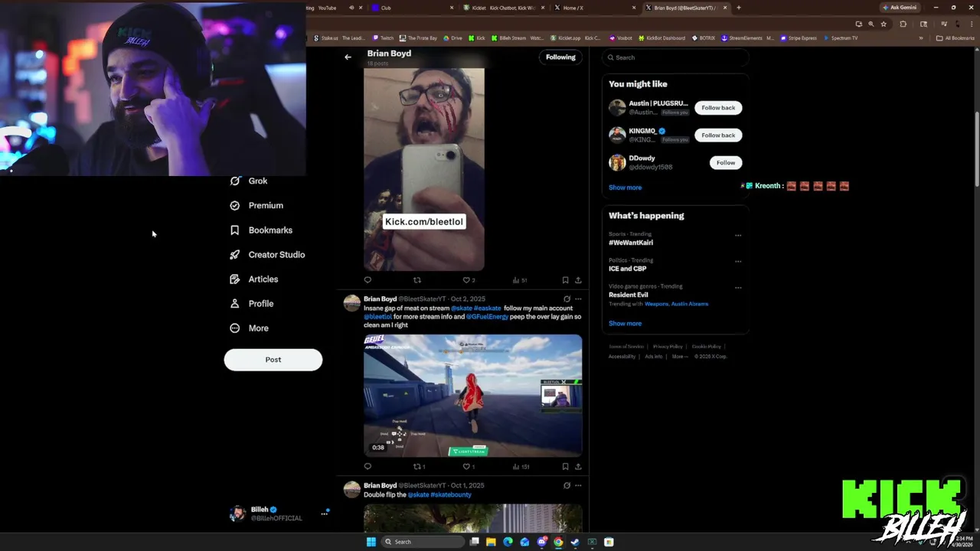Click the @skate mention in the Oct 2 post

tap(462, 308)
